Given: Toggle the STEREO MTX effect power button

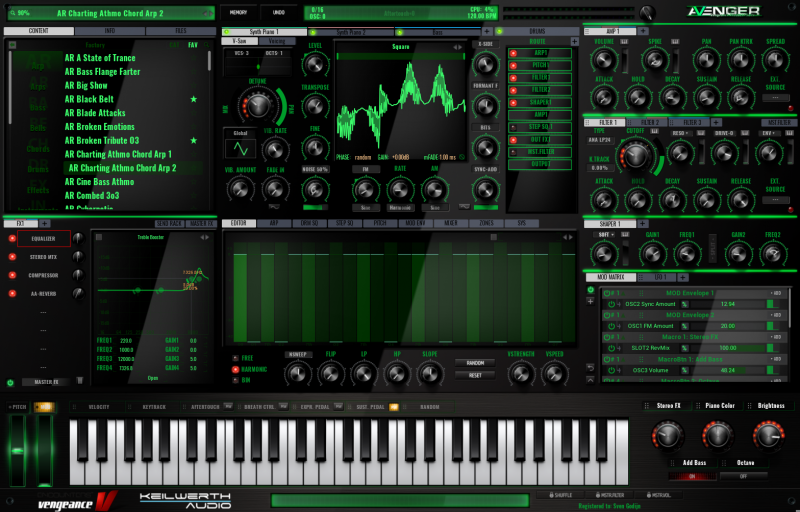Looking at the screenshot, I should (12, 257).
